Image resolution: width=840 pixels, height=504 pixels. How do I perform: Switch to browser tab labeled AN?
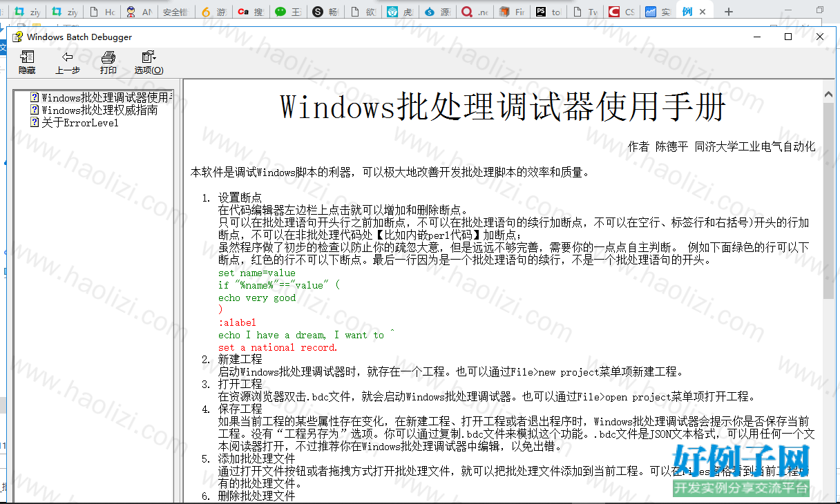[139, 12]
